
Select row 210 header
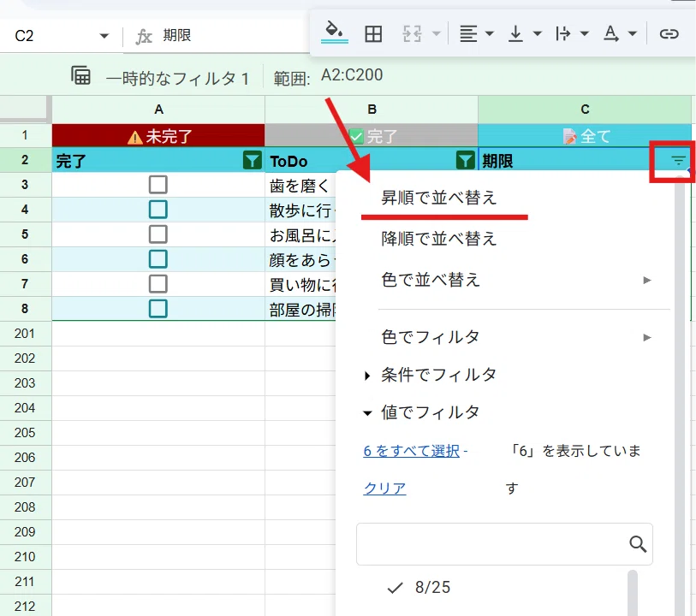coord(26,557)
